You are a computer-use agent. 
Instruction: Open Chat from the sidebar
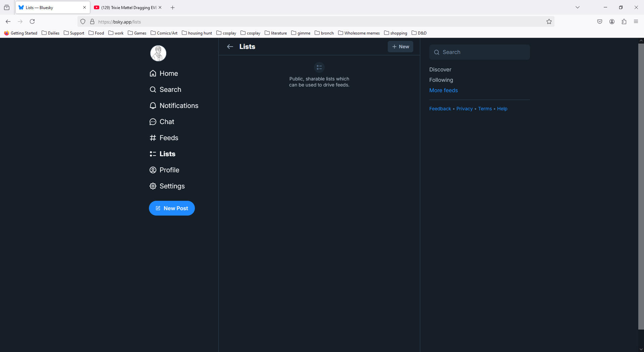(162, 122)
